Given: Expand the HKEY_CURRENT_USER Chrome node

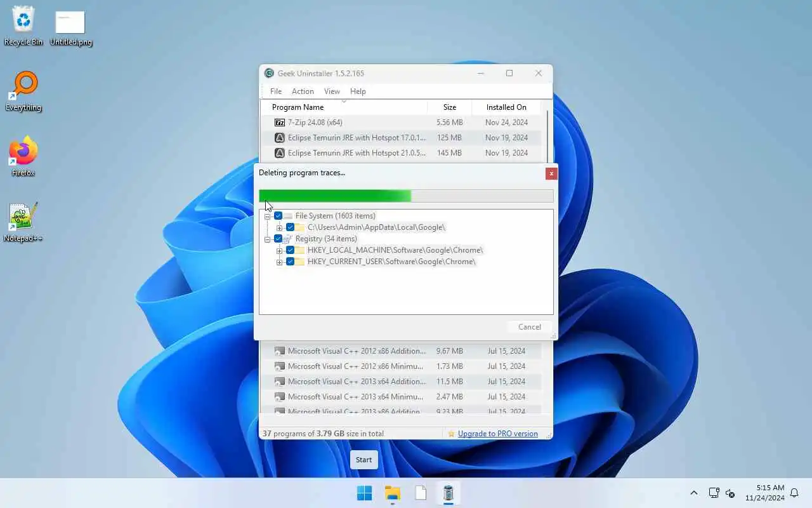Looking at the screenshot, I should point(279,262).
